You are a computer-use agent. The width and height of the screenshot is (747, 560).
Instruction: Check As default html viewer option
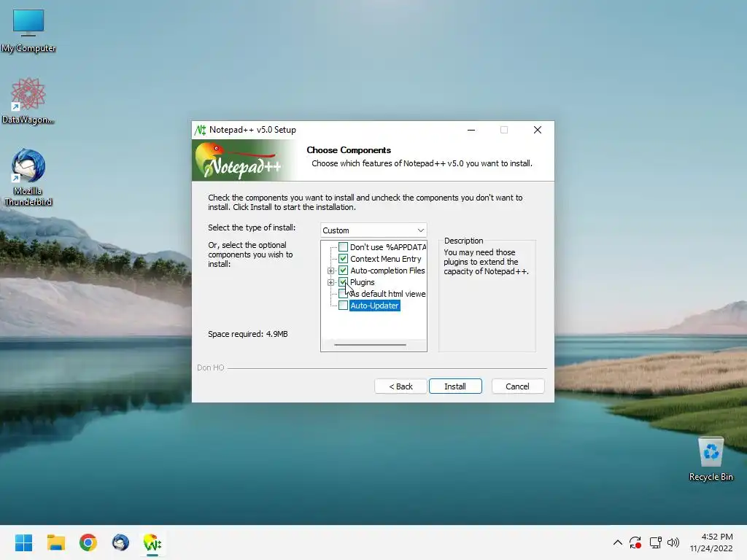pos(343,294)
